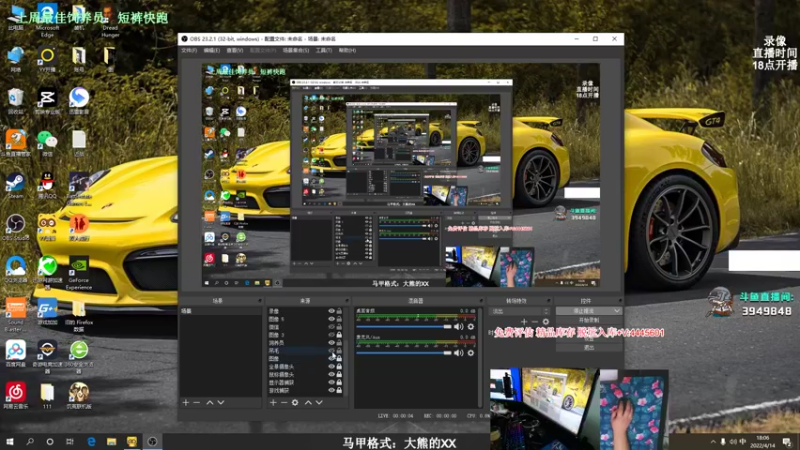Adjust the 桌面音频 volume slider
The height and width of the screenshot is (450, 800).
(x=403, y=327)
